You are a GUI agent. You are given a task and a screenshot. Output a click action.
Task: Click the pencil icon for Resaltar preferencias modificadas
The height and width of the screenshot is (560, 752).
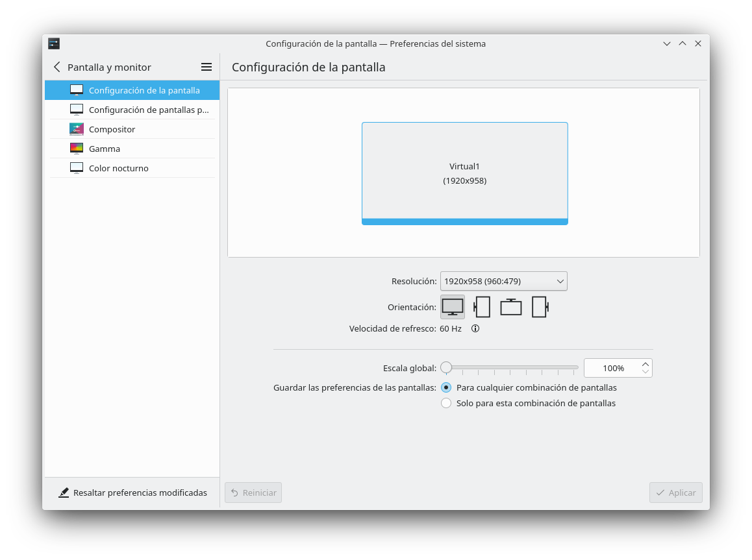pyautogui.click(x=64, y=493)
